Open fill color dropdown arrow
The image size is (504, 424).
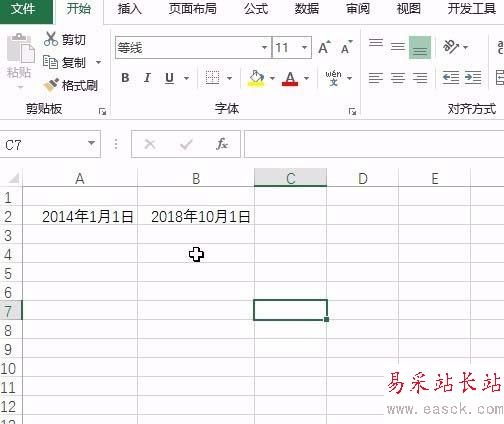pyautogui.click(x=272, y=78)
